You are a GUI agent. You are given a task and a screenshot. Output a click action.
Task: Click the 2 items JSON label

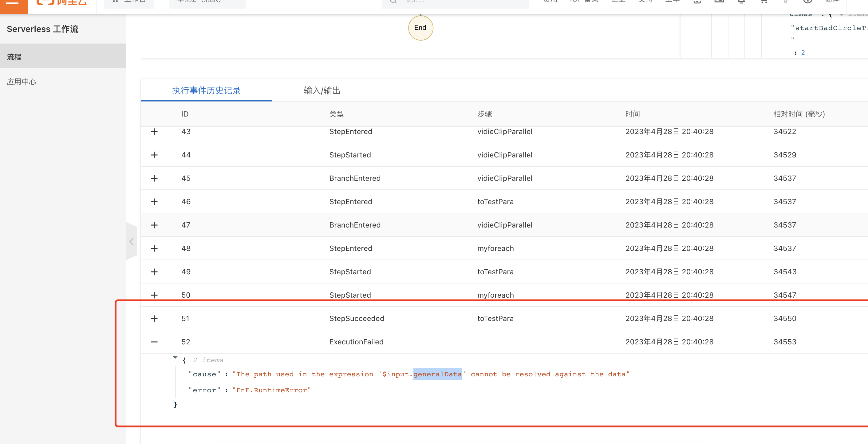208,360
